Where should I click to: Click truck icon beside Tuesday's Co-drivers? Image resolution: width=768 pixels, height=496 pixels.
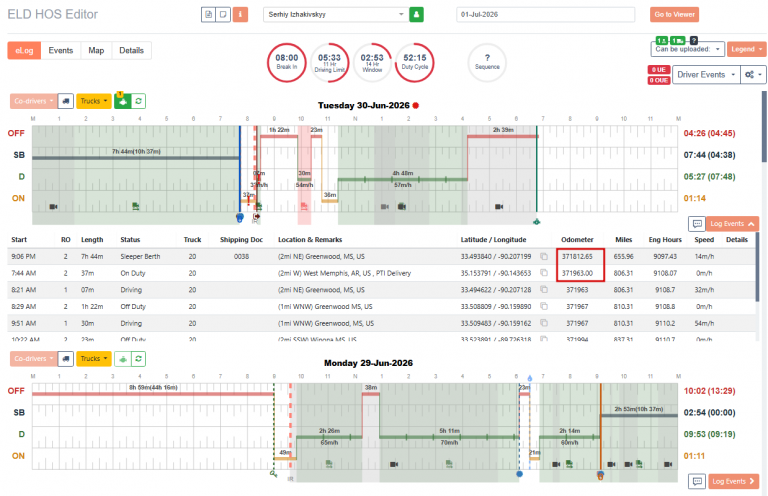tap(66, 101)
